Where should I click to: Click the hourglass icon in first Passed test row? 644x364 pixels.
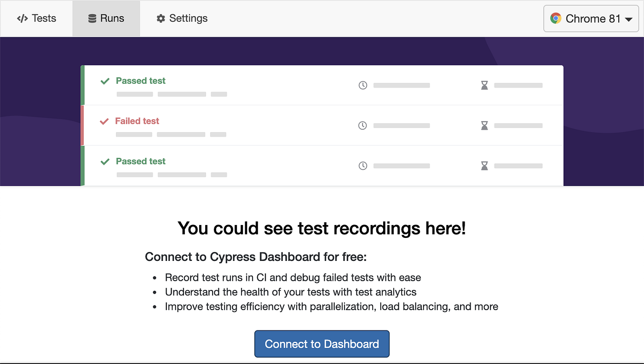[484, 85]
